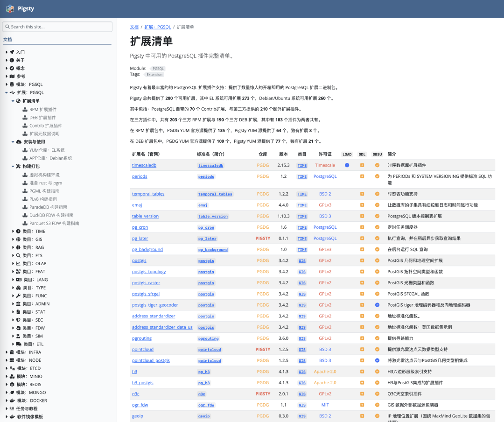Click the shield icon beside 类目: SEC
504x422 pixels.
point(18,320)
